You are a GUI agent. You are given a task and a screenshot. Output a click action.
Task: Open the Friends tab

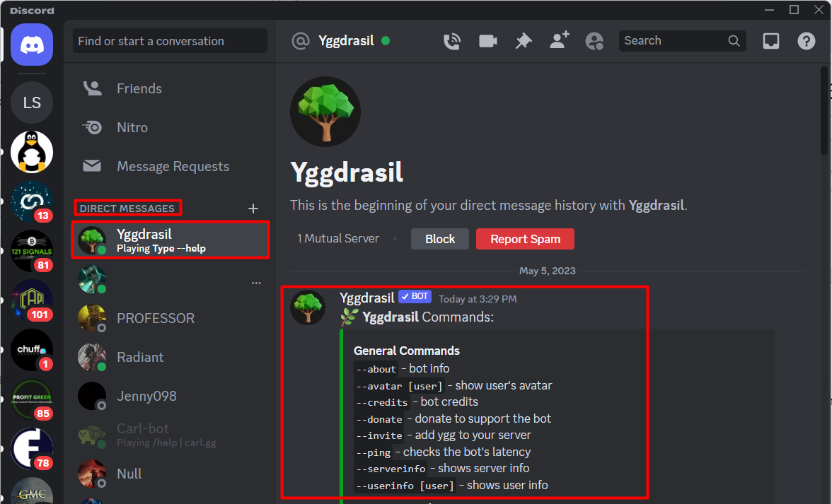click(x=170, y=88)
